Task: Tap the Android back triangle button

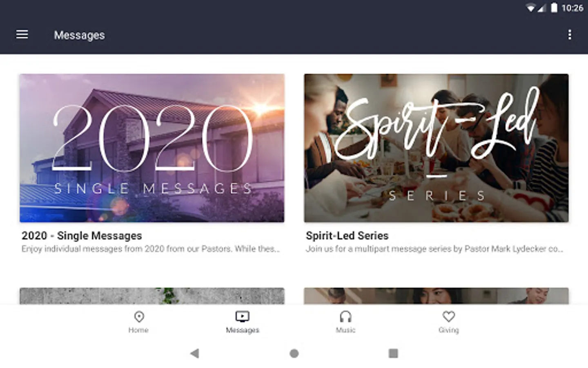Action: pyautogui.click(x=195, y=353)
